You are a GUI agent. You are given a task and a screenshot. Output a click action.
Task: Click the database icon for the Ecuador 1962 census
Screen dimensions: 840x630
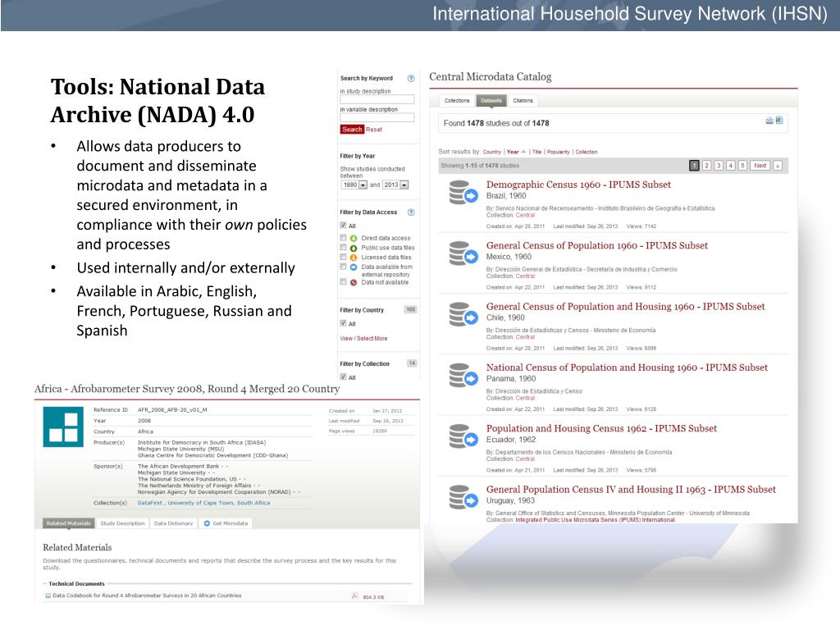coord(463,436)
